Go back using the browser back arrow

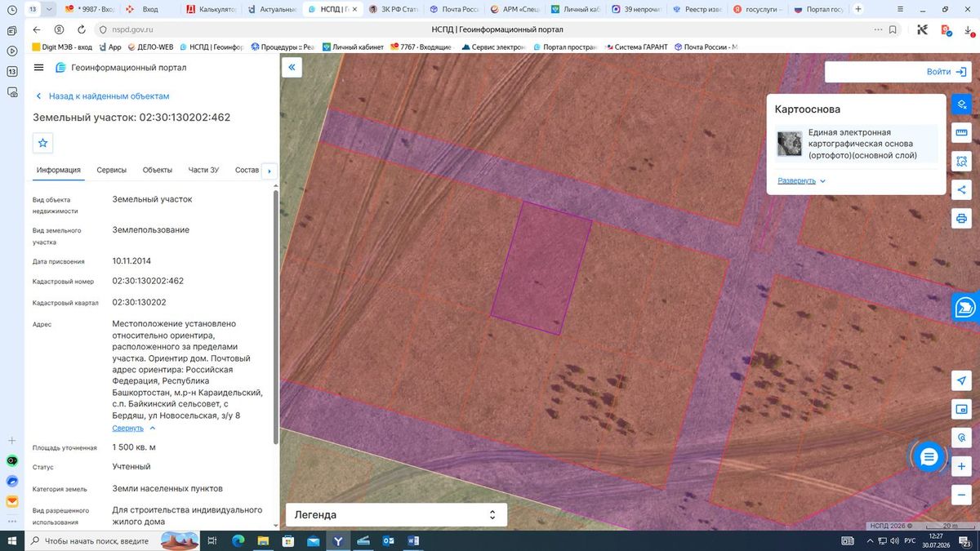pyautogui.click(x=36, y=29)
